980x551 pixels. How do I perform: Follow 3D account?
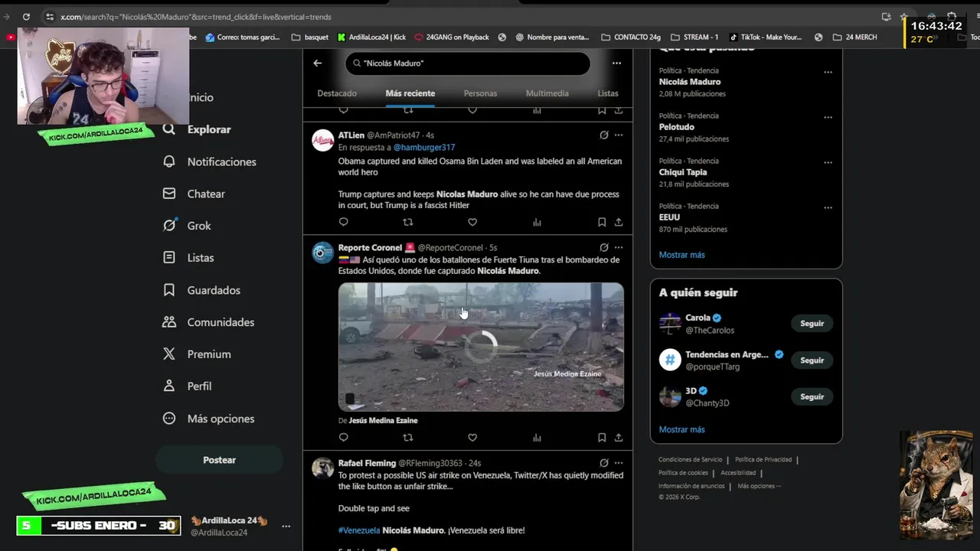tap(812, 397)
